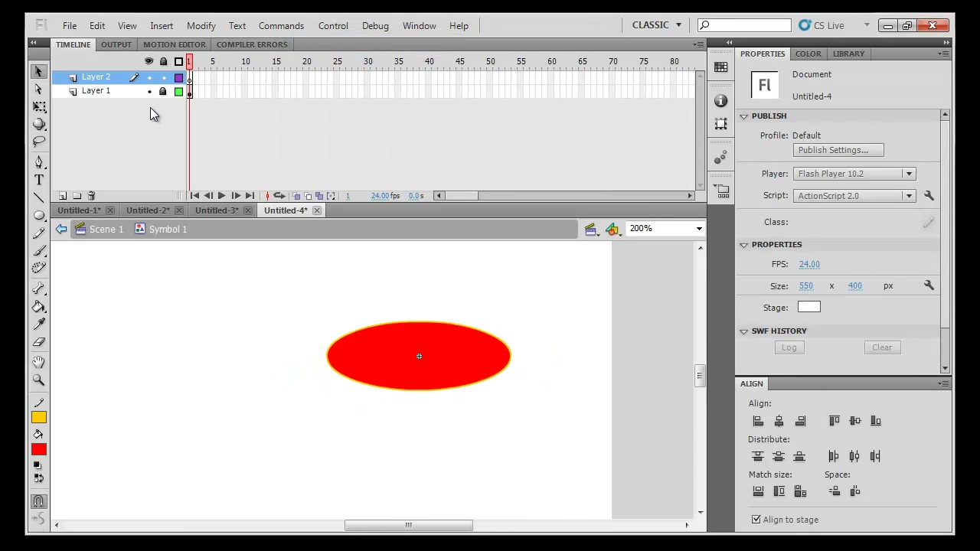
Task: Click the Publish Settings button
Action: (x=838, y=150)
